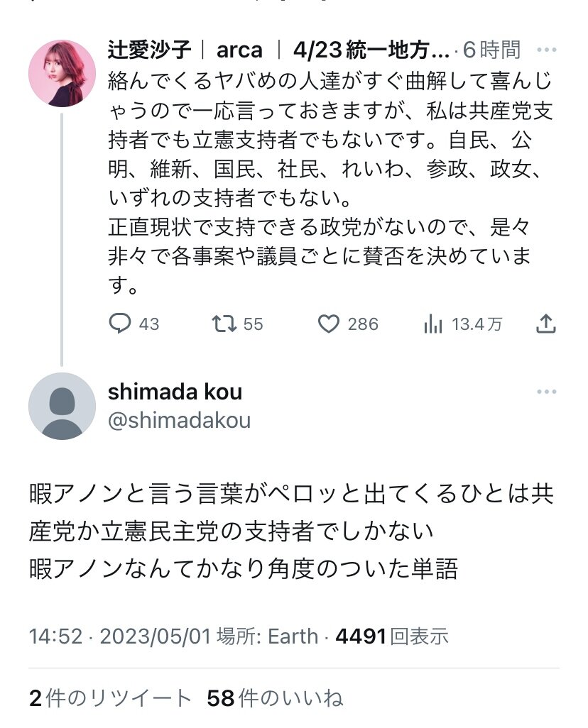Click the reply speech bubble icon
Screen dimensions: 588x728
(x=120, y=324)
